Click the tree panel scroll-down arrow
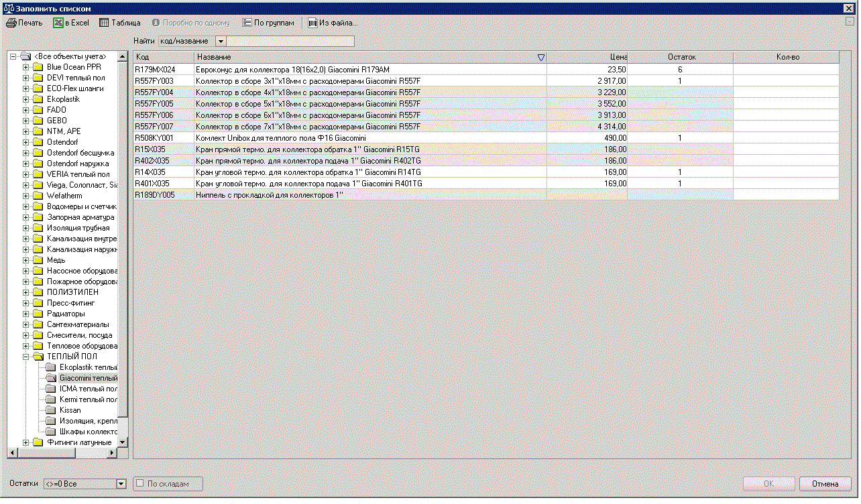Image resolution: width=861 pixels, height=504 pixels. 123,442
